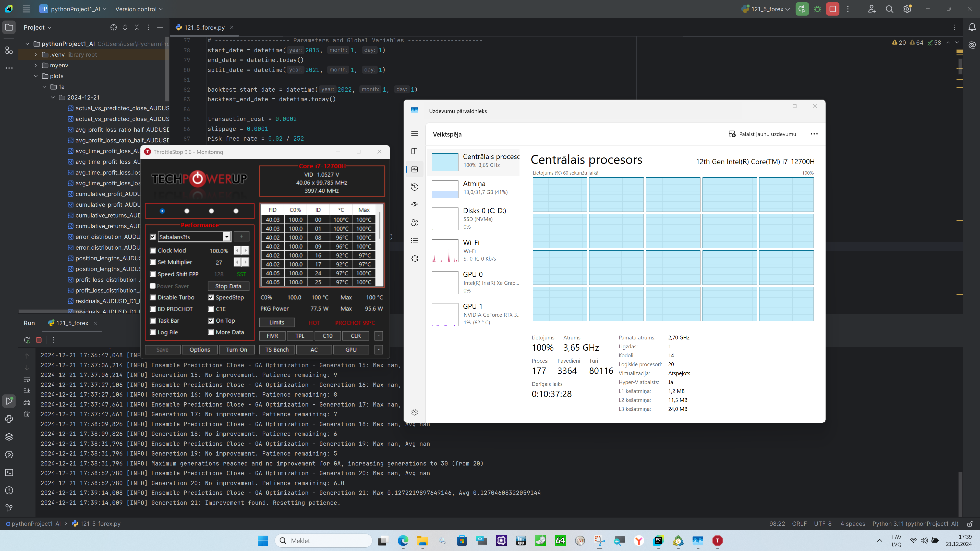Rerun script icon in Run panel

[x=27, y=340]
